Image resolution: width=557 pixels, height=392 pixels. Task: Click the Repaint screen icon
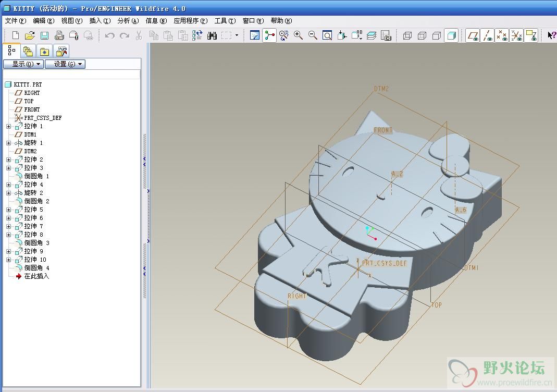tap(255, 35)
